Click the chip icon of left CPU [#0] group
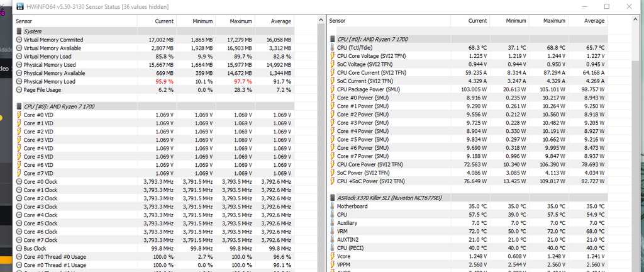This screenshot has height=272, width=644. tap(19, 106)
